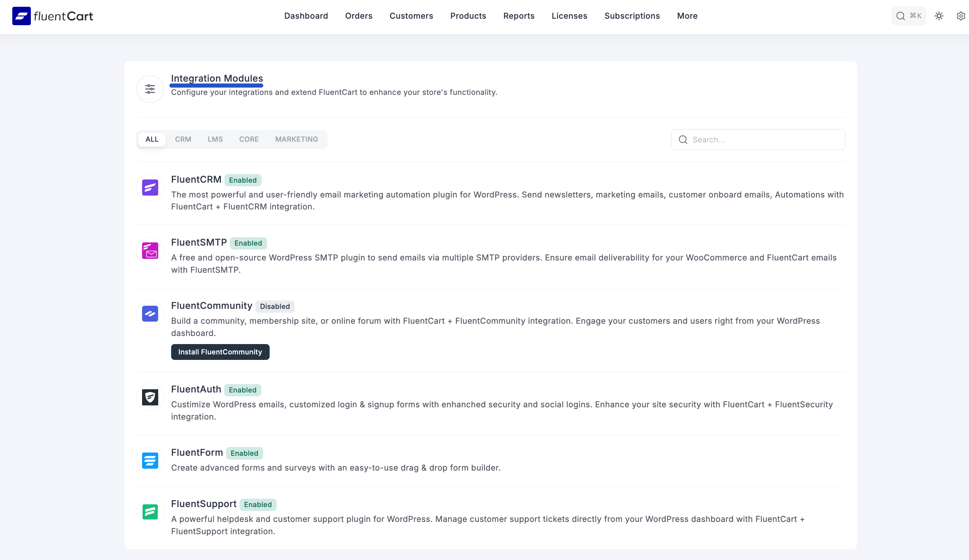Click the FluentAuth shield icon
Image resolution: width=969 pixels, height=560 pixels.
click(150, 397)
